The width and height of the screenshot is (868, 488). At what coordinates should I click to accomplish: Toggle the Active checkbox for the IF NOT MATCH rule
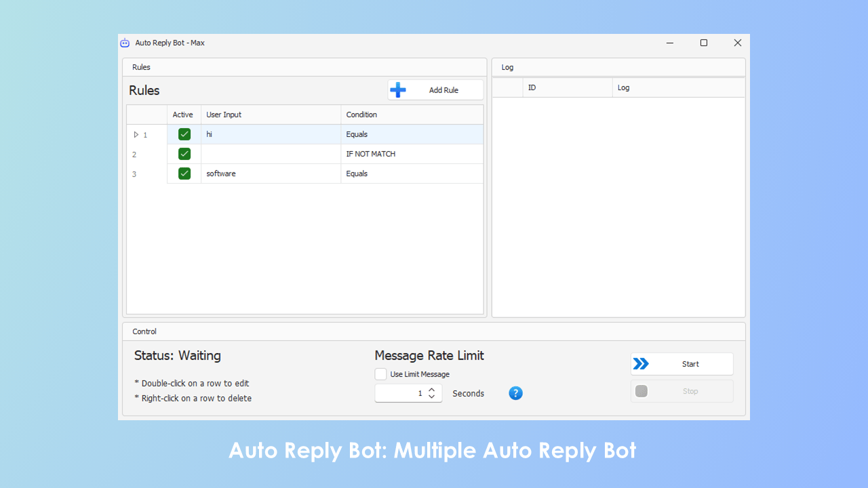coord(184,153)
